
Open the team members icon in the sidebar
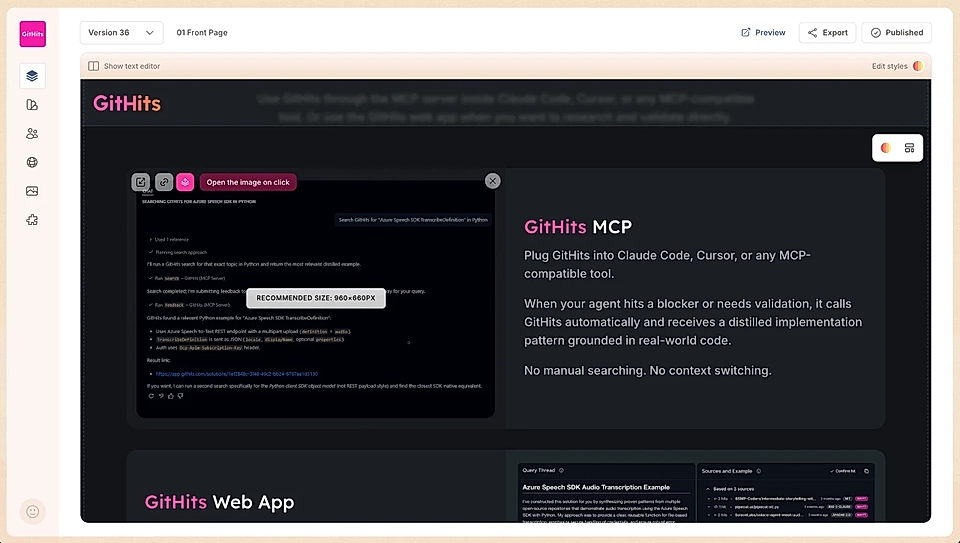tap(32, 133)
